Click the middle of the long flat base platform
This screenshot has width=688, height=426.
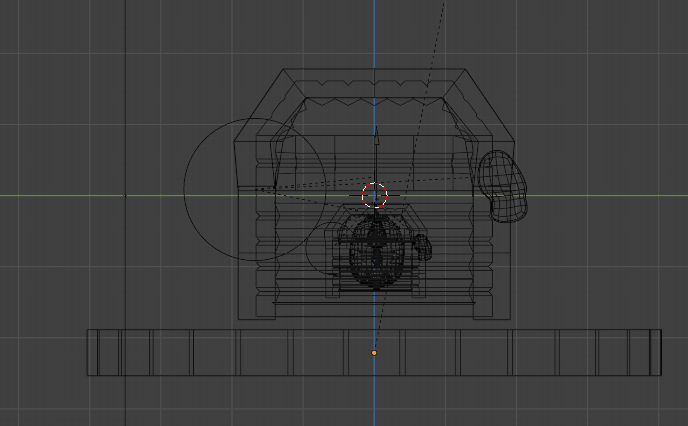point(300,352)
